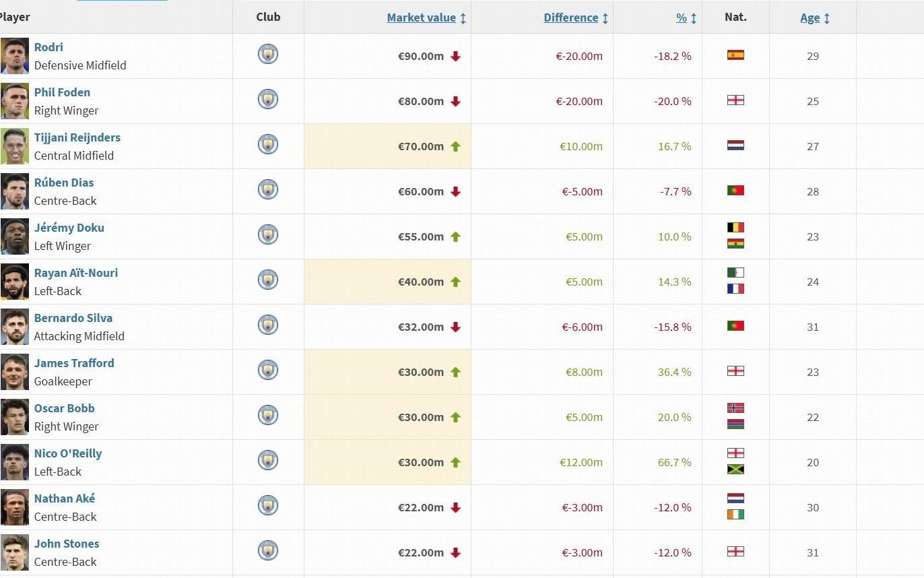Sort the table by Market value

[422, 18]
